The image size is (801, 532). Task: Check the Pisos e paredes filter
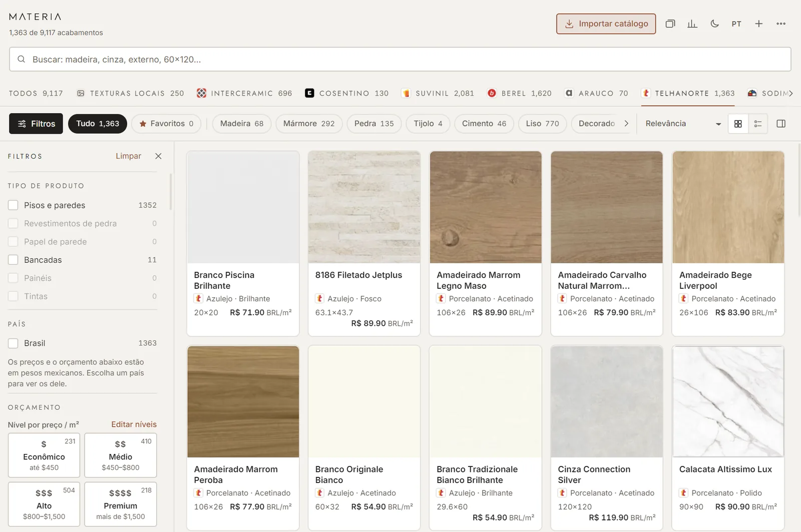[x=13, y=205]
